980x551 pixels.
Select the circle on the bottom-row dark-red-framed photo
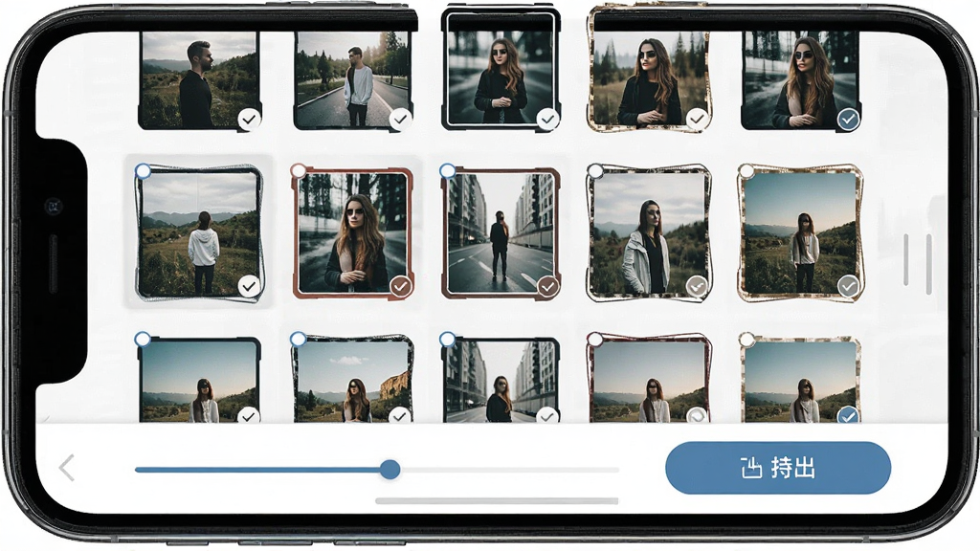(595, 340)
